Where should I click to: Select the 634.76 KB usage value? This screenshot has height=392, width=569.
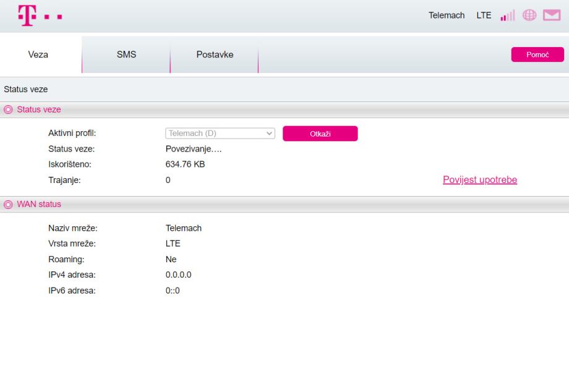[x=185, y=164]
